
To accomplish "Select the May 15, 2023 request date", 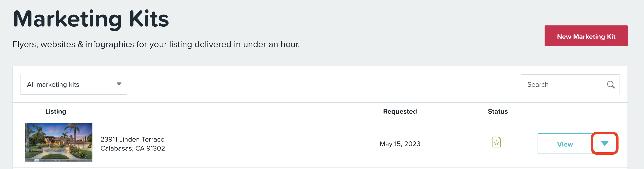I will [x=400, y=144].
